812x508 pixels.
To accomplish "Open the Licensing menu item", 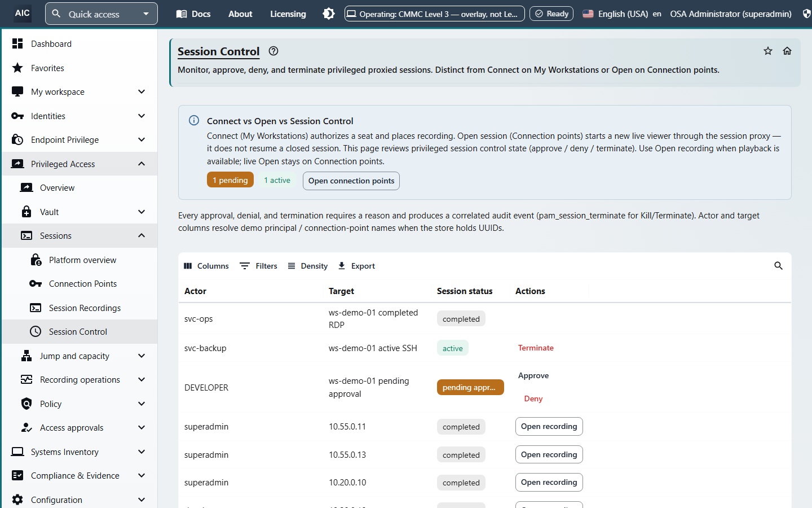I will coord(288,14).
